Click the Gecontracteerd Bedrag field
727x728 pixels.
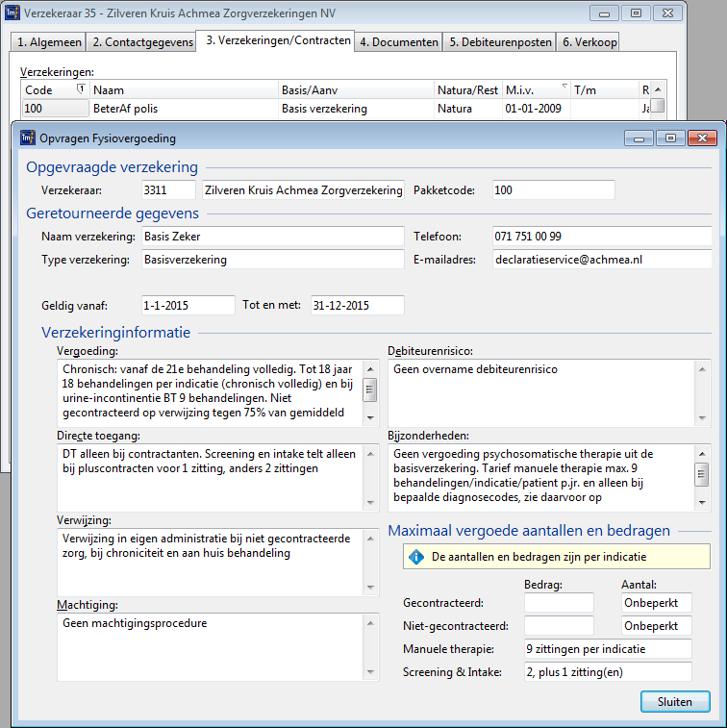tap(559, 603)
